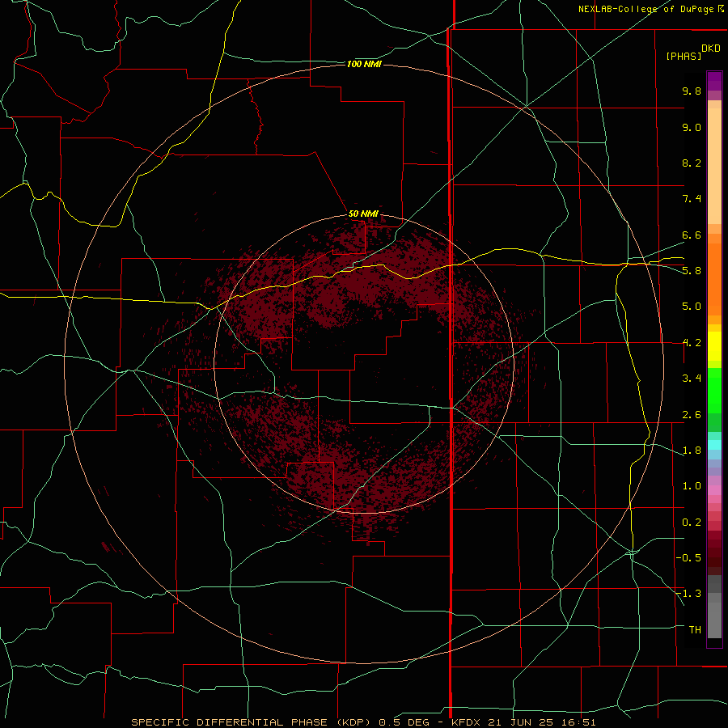Viewport: 728px width, 728px height.
Task: Click the -0.5 scale value
Action: (x=688, y=557)
